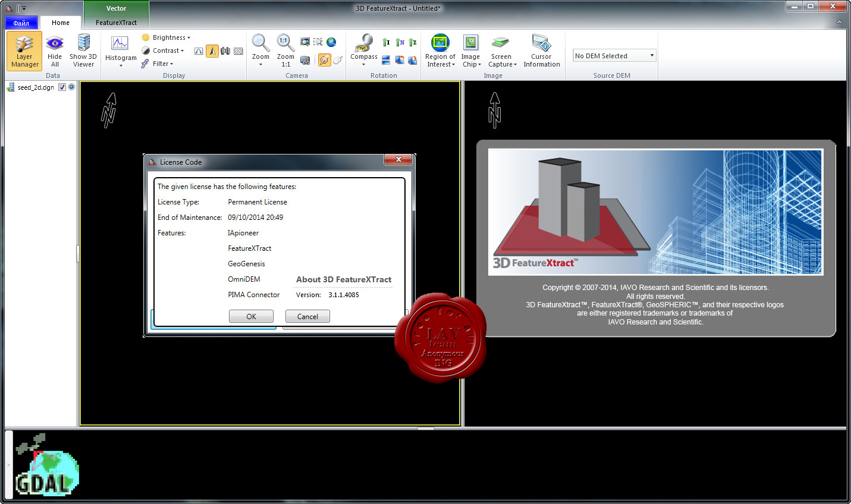Click the layer panel splitter handle
The image size is (851, 504).
[78, 254]
